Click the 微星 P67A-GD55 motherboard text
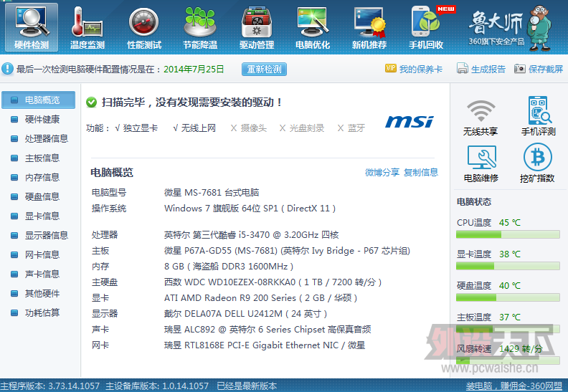 pyautogui.click(x=287, y=251)
